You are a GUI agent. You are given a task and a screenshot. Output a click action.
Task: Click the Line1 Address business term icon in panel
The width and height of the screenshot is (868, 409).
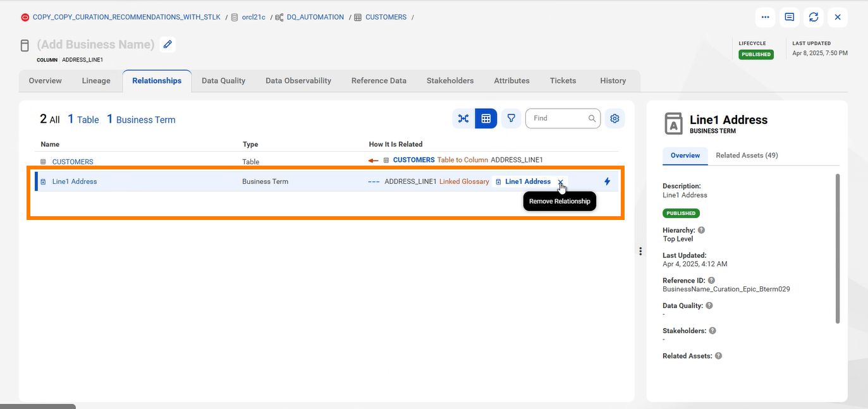pos(674,123)
